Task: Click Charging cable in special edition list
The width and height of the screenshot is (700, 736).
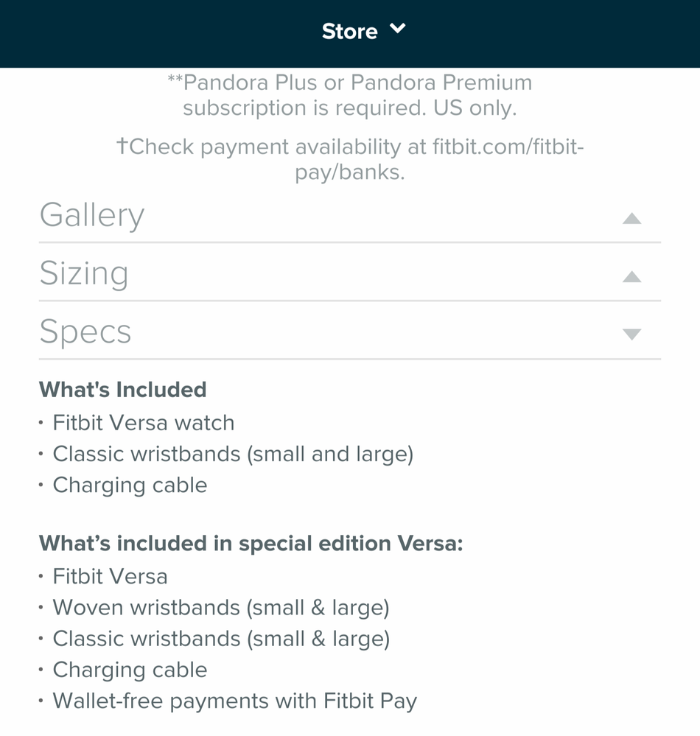Action: click(130, 670)
